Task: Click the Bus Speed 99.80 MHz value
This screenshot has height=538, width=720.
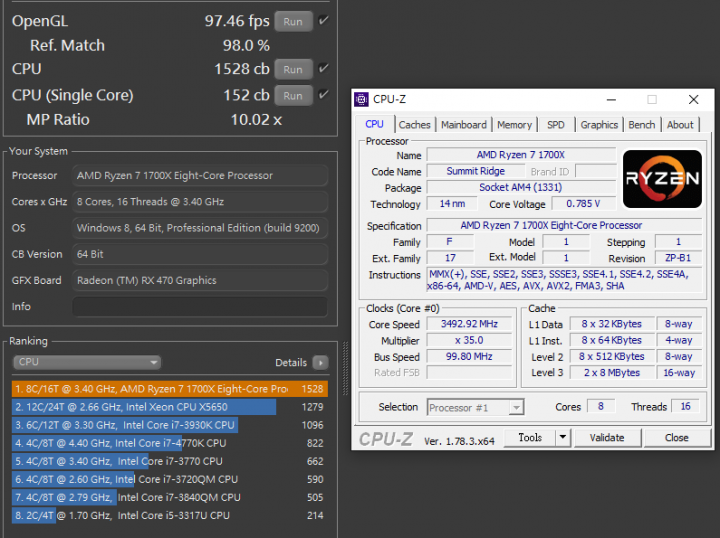Action: 469,357
